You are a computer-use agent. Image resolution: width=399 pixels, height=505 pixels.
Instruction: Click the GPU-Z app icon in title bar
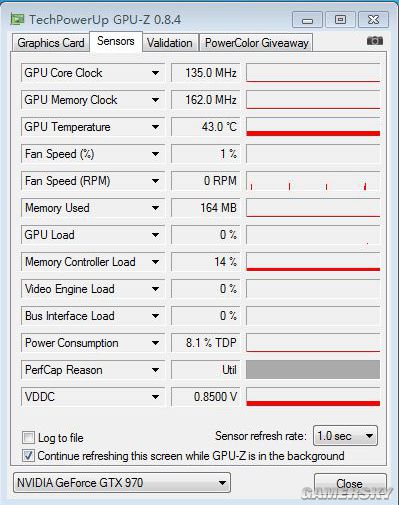point(17,19)
